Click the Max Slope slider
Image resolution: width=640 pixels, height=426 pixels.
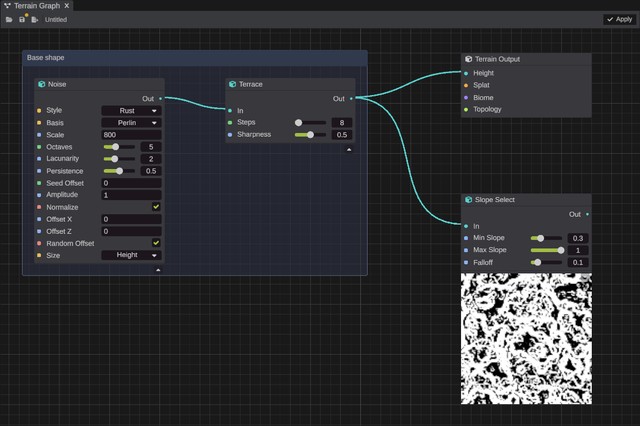click(x=546, y=250)
